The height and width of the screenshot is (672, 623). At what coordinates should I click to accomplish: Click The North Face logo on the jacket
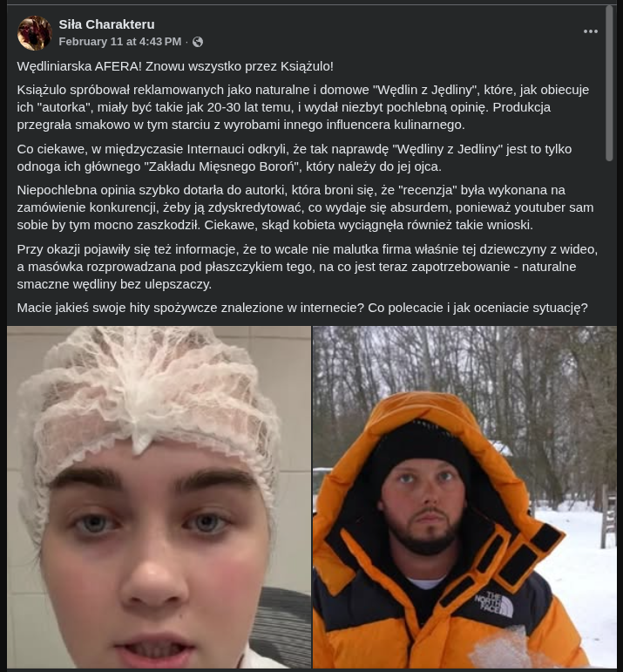[x=493, y=604]
